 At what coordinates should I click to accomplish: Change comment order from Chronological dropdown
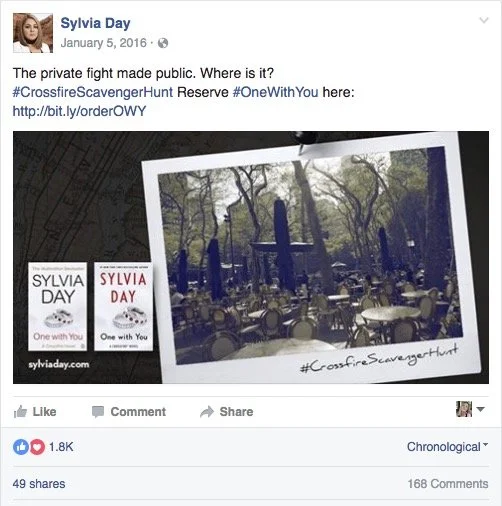click(x=447, y=447)
